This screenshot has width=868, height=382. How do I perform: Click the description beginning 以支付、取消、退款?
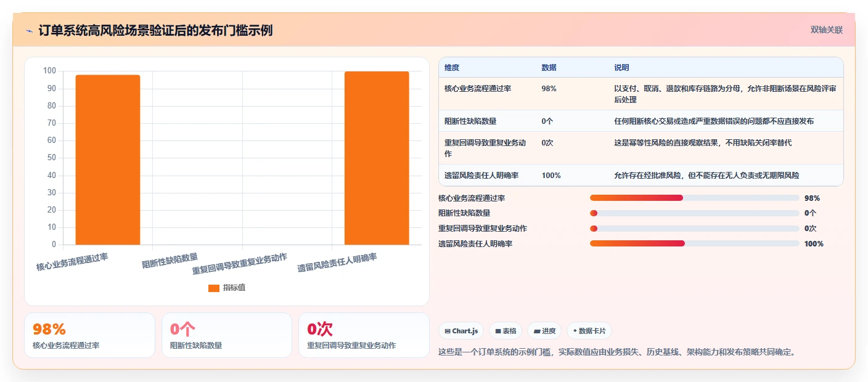tap(725, 94)
